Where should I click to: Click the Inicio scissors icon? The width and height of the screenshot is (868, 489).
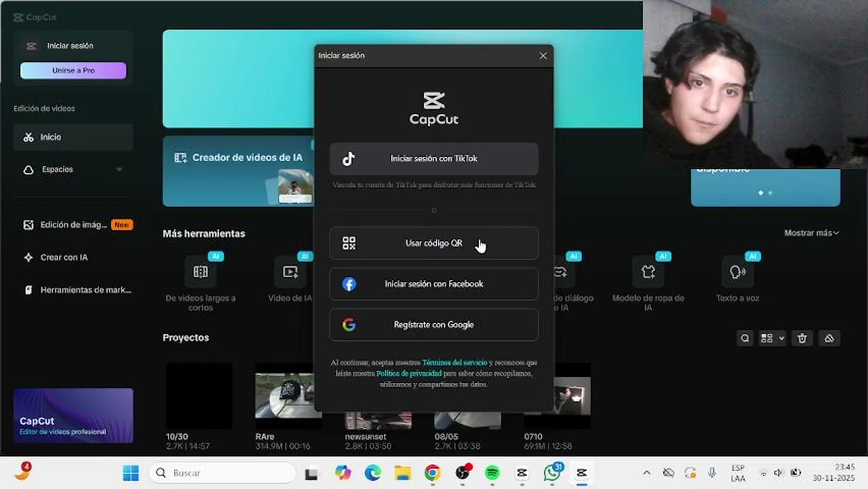(29, 137)
